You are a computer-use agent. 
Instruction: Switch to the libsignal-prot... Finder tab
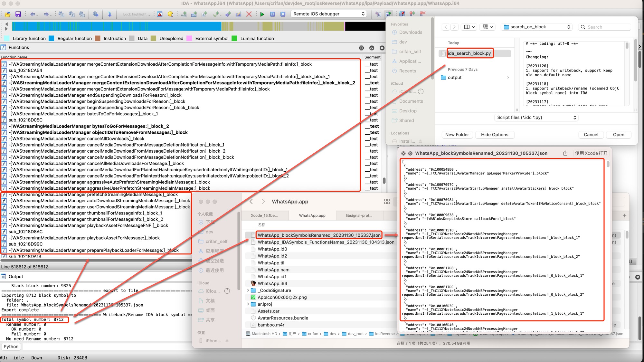359,215
